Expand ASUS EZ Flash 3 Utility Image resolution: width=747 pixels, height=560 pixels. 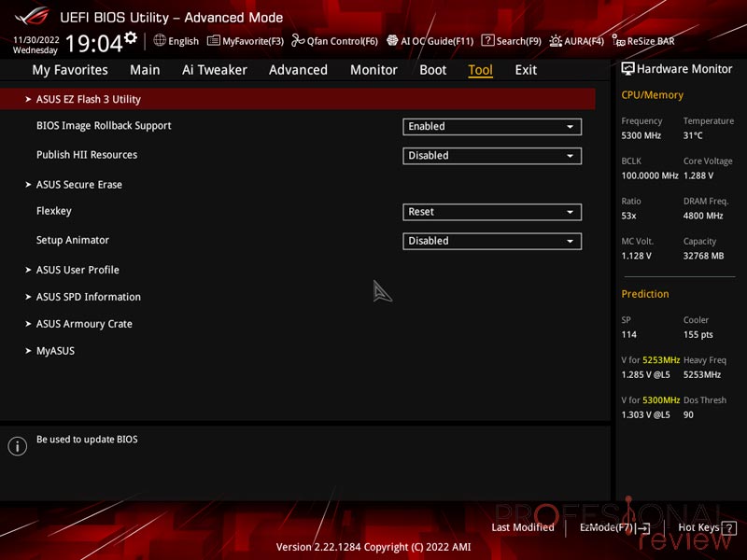pos(298,99)
